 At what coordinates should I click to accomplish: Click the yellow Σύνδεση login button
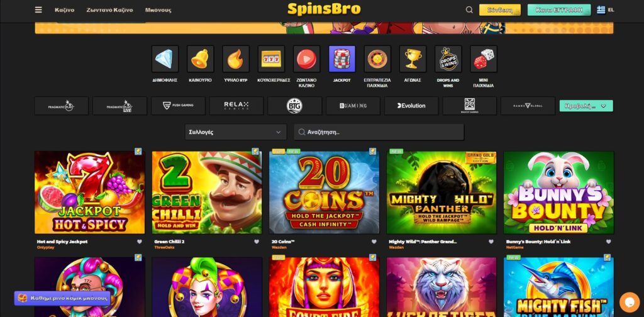(x=500, y=10)
